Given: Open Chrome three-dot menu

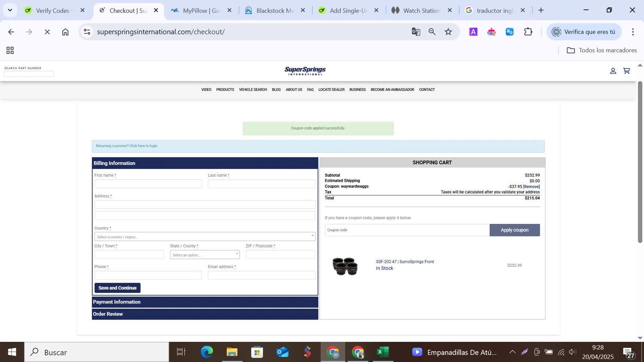Looking at the screenshot, I should [x=633, y=32].
